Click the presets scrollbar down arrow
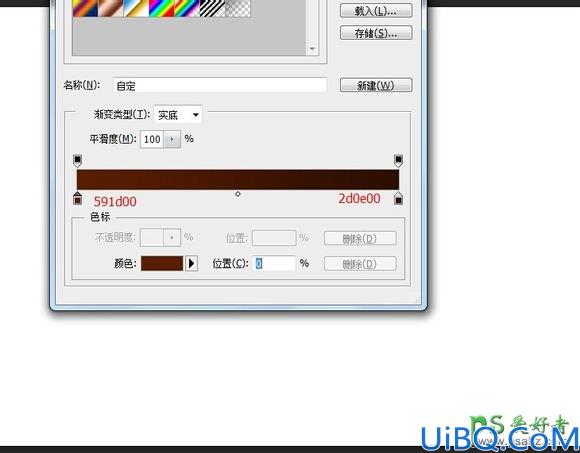 pos(313,49)
